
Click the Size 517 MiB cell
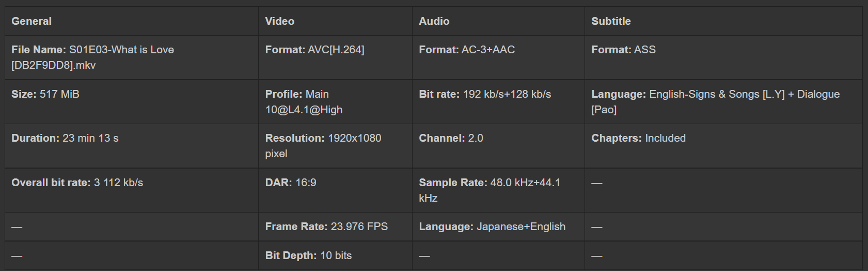click(x=45, y=94)
